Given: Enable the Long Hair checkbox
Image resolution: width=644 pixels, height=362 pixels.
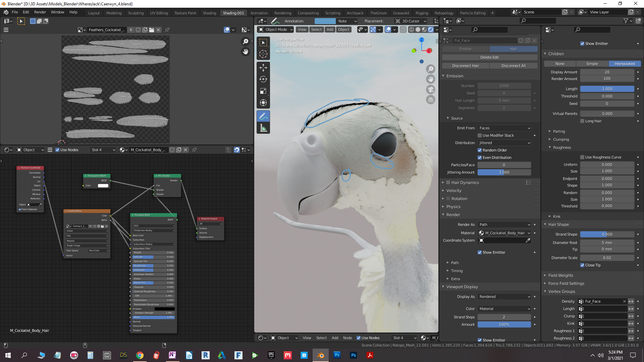Looking at the screenshot, I should click(x=582, y=121).
